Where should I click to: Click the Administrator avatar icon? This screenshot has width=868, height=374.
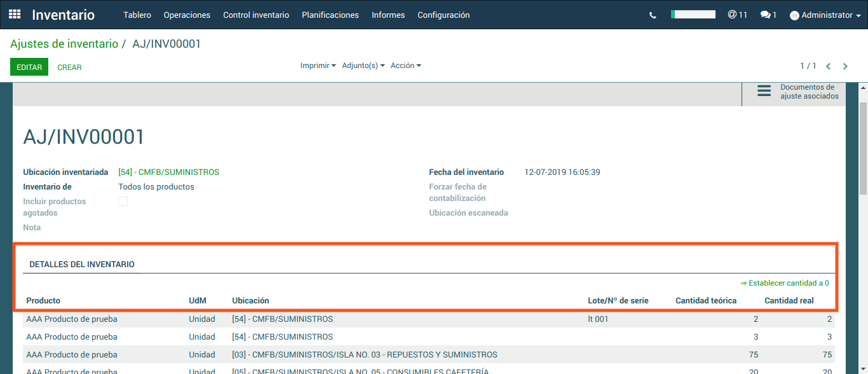click(794, 15)
